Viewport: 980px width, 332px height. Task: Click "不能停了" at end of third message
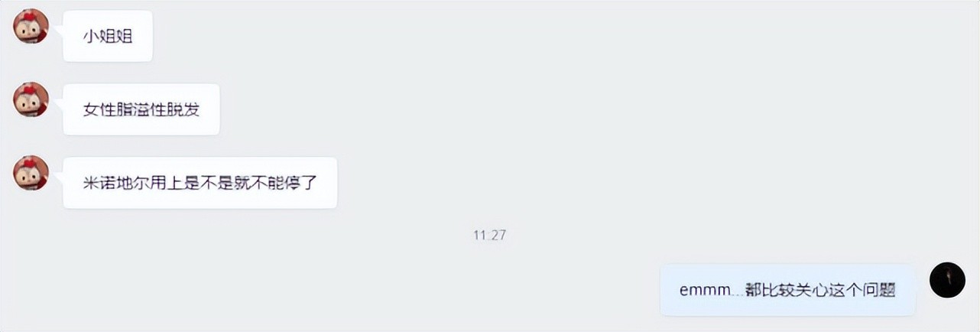284,183
